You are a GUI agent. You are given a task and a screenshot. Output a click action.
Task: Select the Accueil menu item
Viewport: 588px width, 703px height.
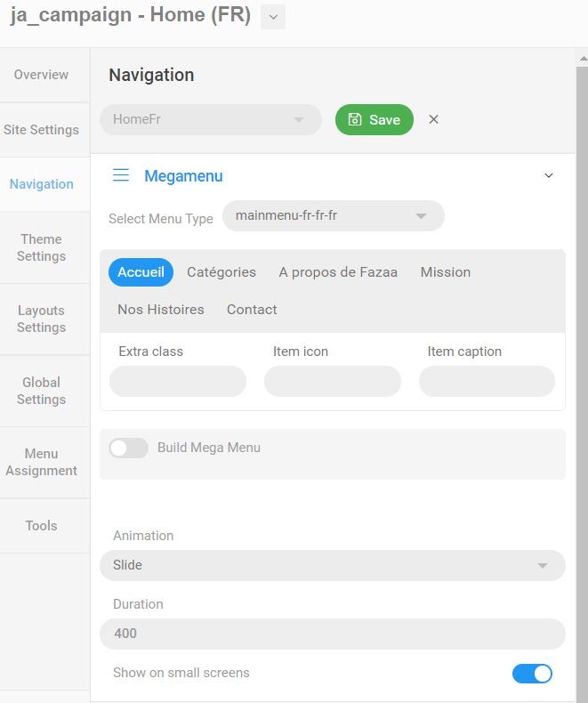tap(141, 272)
